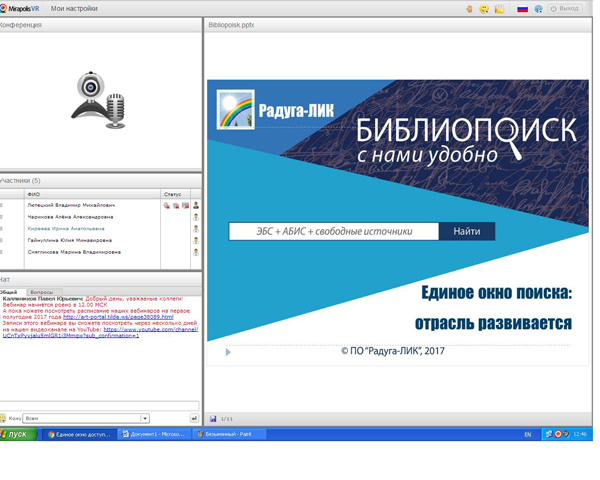Viewport: 600px width, 480px height.
Task: Select participant Алёна Александровна name
Action: (70, 217)
